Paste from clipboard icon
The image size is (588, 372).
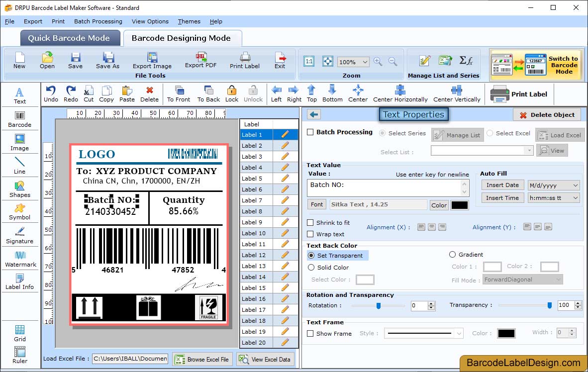pos(127,94)
